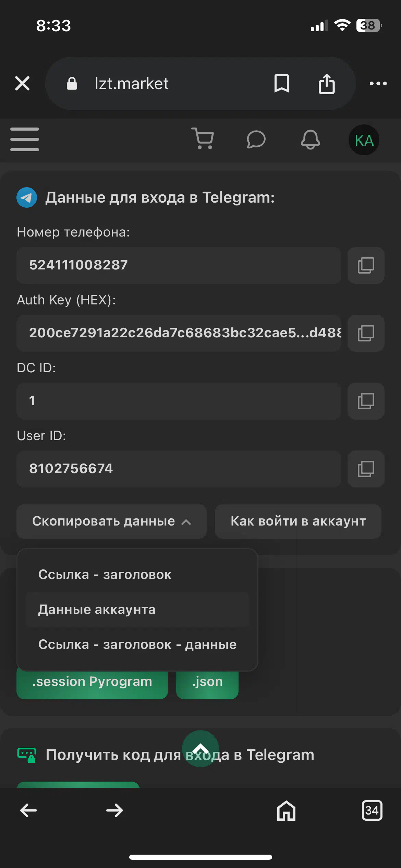This screenshot has height=868, width=401.
Task: Tap the KA profile avatar
Action: click(x=364, y=140)
